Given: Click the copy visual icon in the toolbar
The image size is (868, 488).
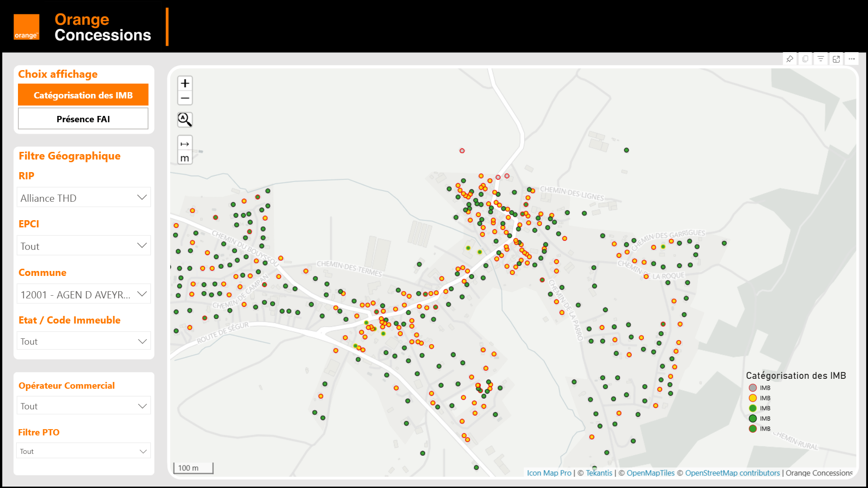Looking at the screenshot, I should pyautogui.click(x=805, y=58).
